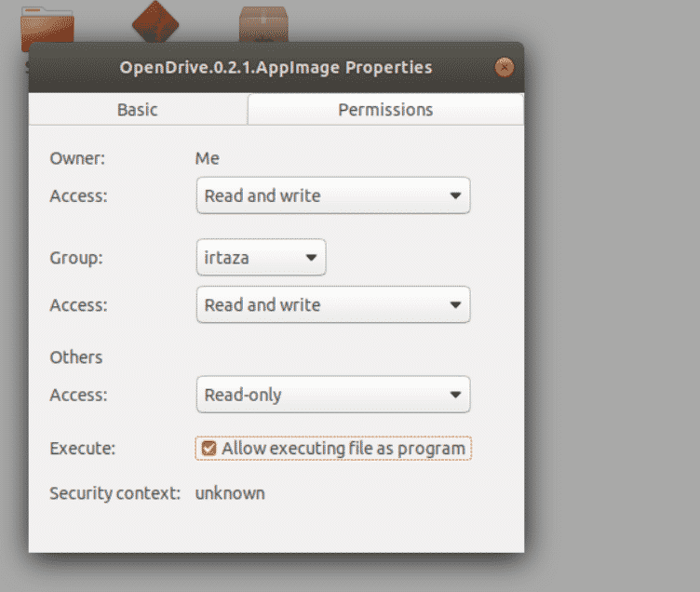Switch to the Basic tab
700x592 pixels.
point(138,110)
